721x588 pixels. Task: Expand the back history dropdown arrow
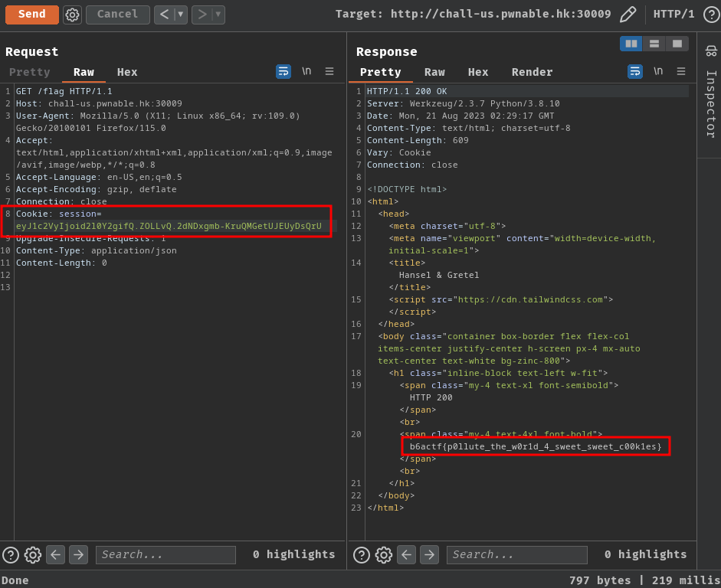click(181, 15)
